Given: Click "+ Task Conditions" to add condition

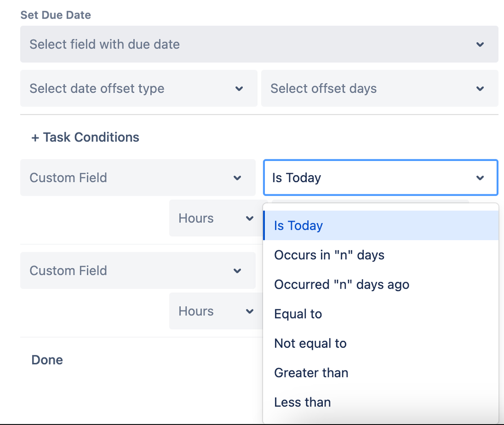Looking at the screenshot, I should (x=85, y=137).
